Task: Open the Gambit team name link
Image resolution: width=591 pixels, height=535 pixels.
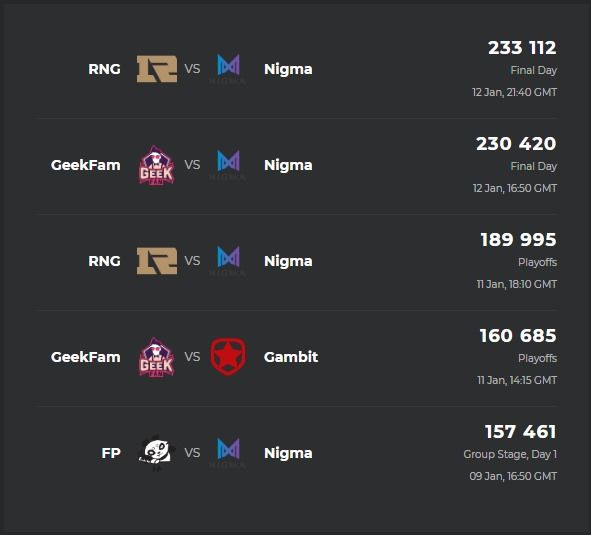Action: (291, 357)
